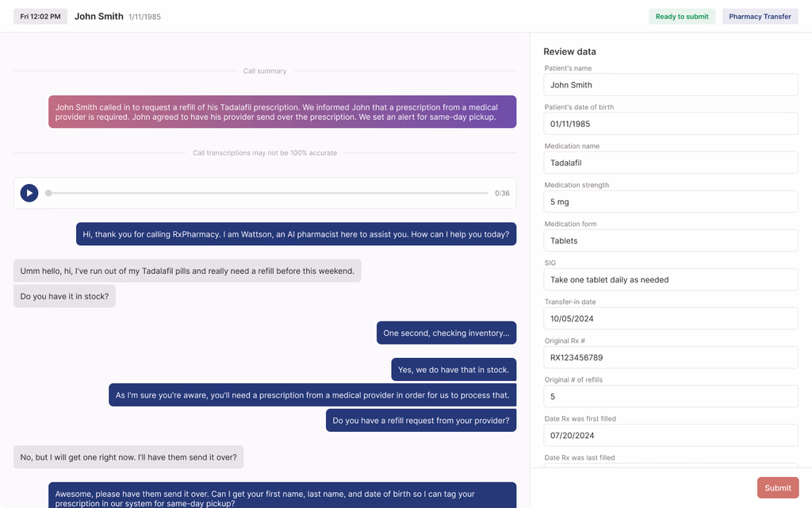The image size is (812, 508).
Task: Edit the Patient's name field
Action: [x=670, y=85]
